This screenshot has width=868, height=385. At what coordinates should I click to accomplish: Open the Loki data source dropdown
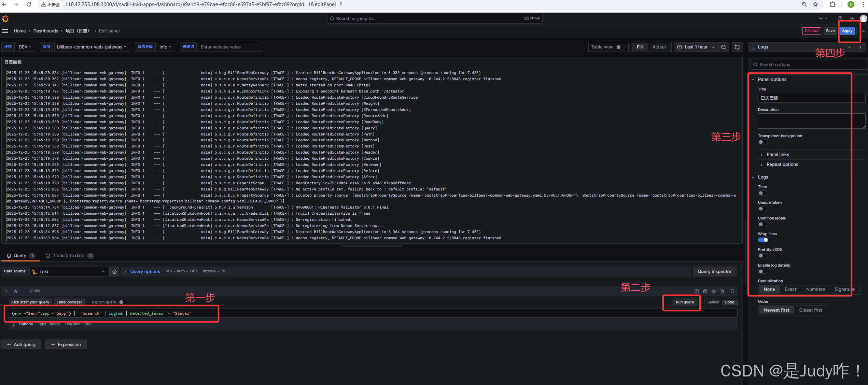(69, 272)
